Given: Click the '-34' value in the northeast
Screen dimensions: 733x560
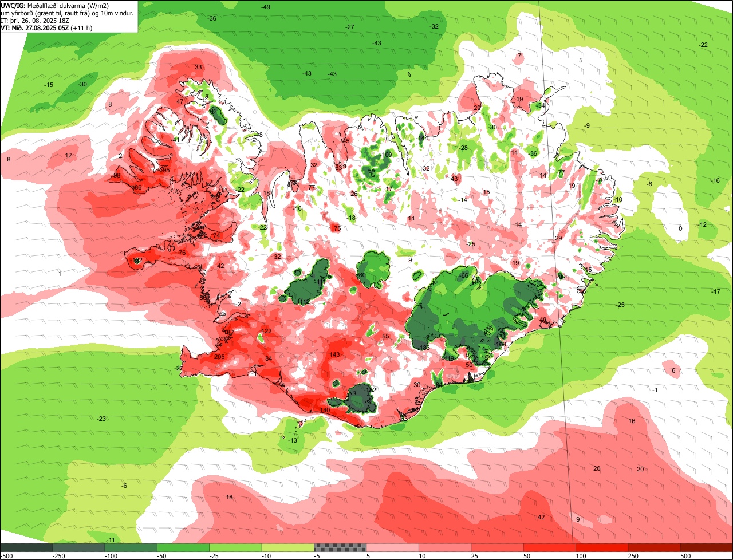Looking at the screenshot, I should coord(540,105).
